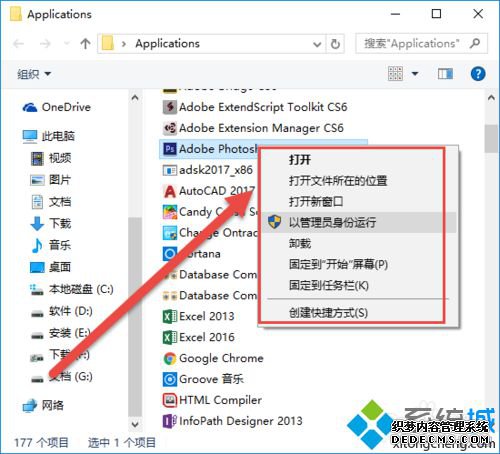This screenshot has height=454, width=500.
Task: Open the recent locations dropdown arrow
Action: point(67,44)
